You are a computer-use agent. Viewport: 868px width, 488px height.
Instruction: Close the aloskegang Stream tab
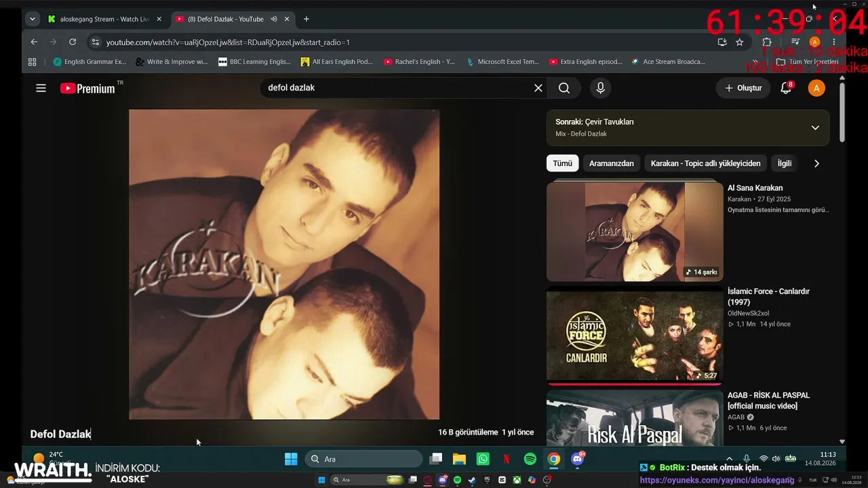pyautogui.click(x=159, y=19)
